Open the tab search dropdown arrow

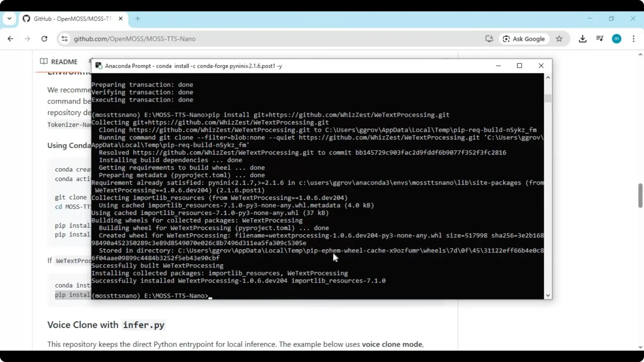tap(9, 18)
